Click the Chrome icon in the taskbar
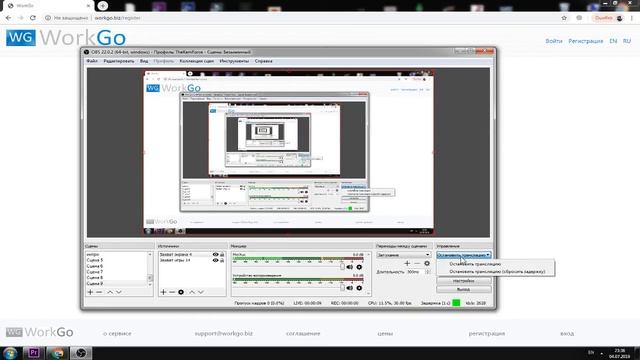640x360 pixels. [x=57, y=353]
